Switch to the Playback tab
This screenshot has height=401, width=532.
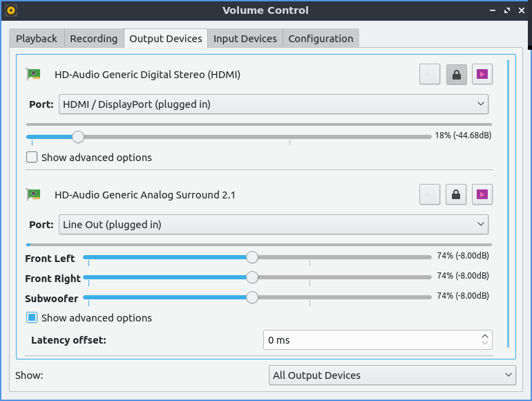37,39
